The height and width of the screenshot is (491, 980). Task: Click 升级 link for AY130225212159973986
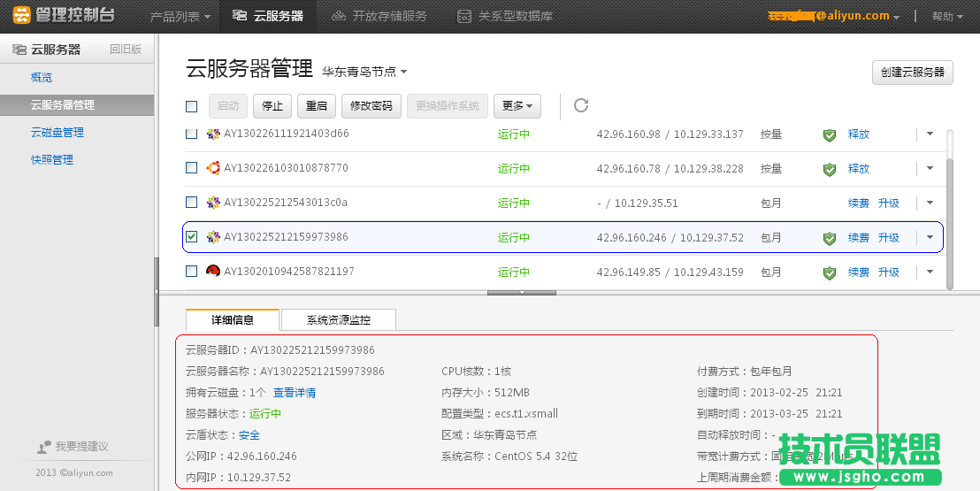pyautogui.click(x=888, y=238)
